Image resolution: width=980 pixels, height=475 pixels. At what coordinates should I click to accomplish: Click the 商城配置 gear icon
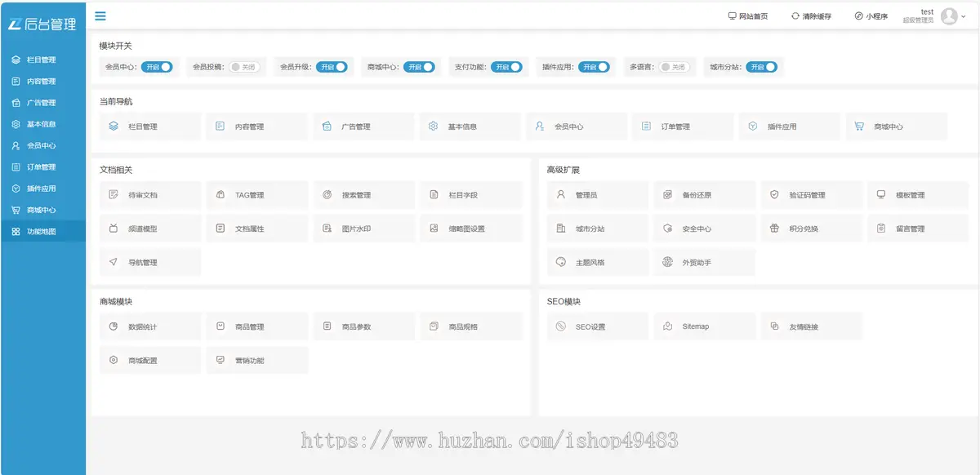tap(114, 360)
